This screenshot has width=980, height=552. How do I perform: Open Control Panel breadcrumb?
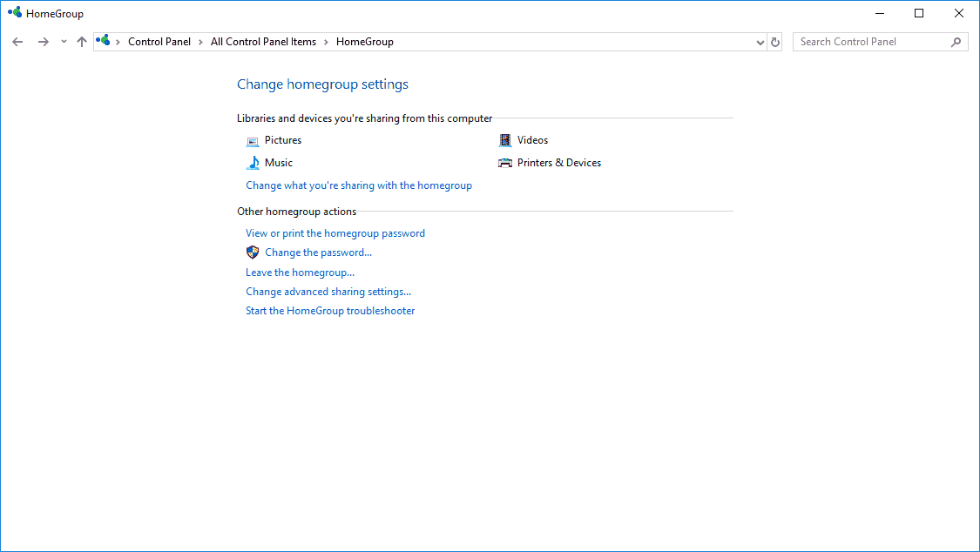(159, 42)
